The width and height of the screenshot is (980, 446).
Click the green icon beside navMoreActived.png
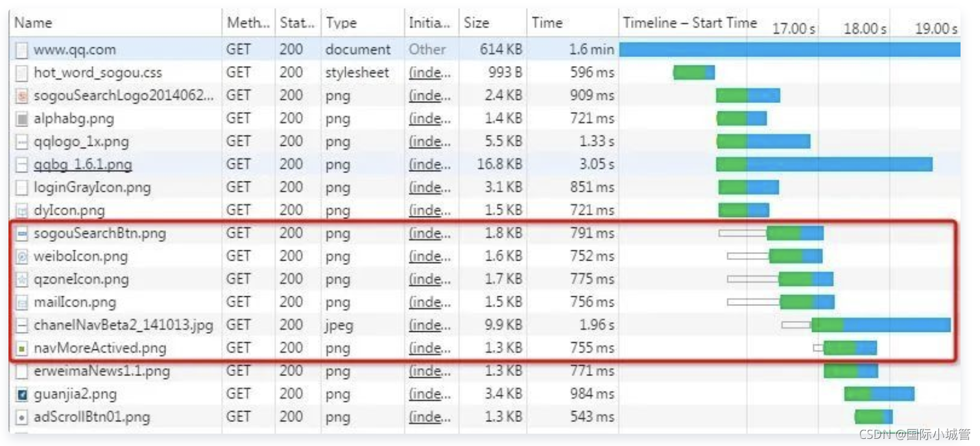tap(19, 347)
